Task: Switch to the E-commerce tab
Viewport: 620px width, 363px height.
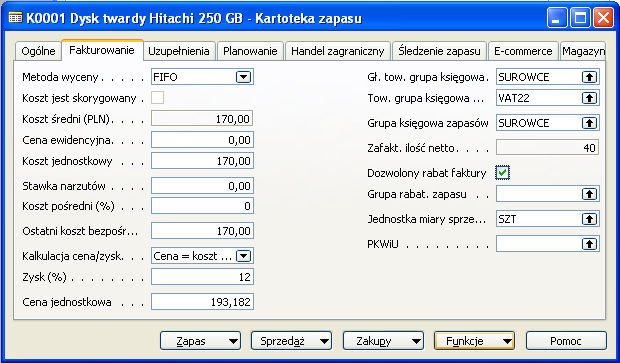Action: click(x=523, y=51)
